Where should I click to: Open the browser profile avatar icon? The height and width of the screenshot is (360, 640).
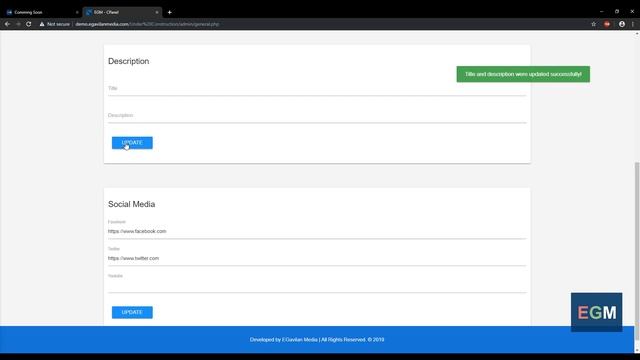(622, 24)
